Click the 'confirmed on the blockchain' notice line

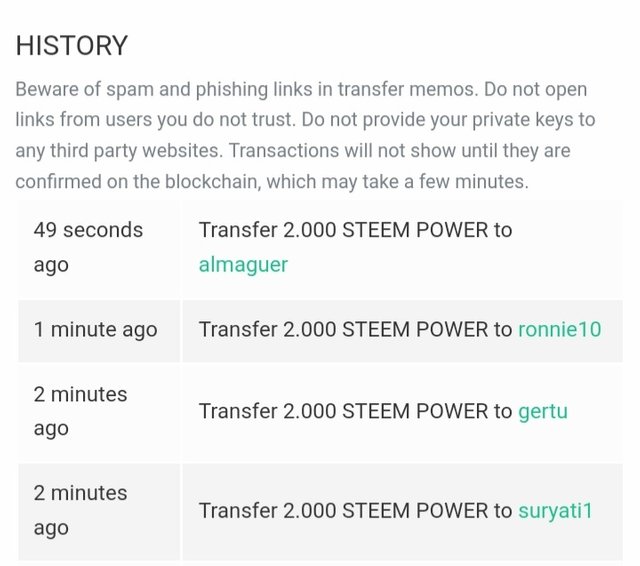coord(272,182)
